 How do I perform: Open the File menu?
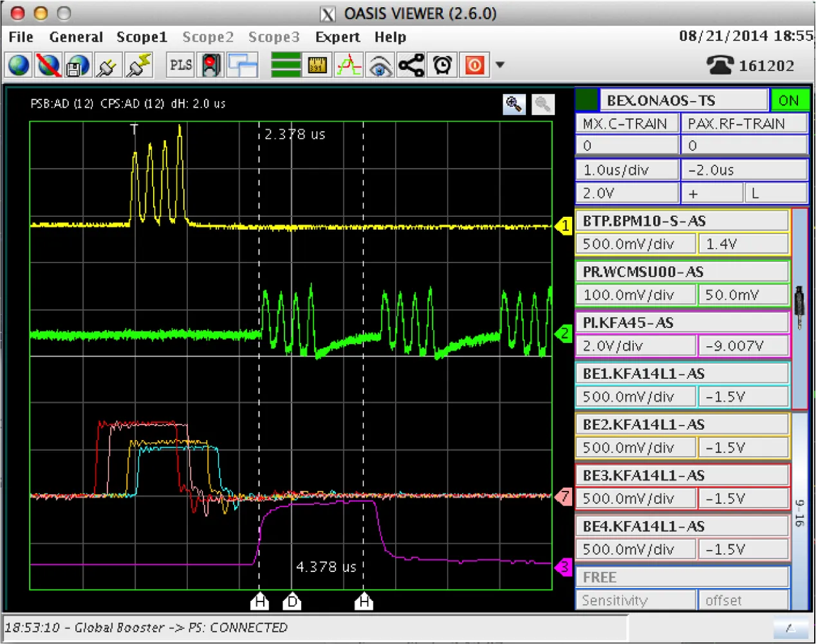coord(21,37)
